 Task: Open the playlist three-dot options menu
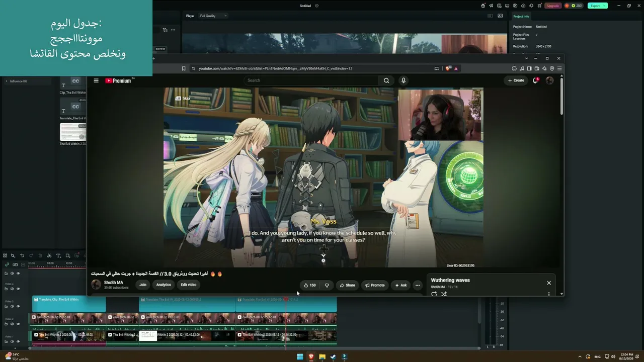tap(549, 294)
